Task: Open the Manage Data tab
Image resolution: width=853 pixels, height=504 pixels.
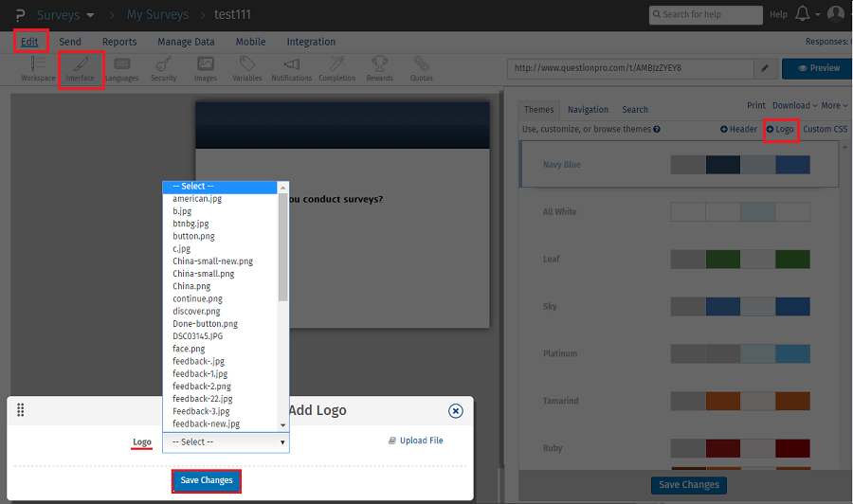Action: [x=186, y=42]
